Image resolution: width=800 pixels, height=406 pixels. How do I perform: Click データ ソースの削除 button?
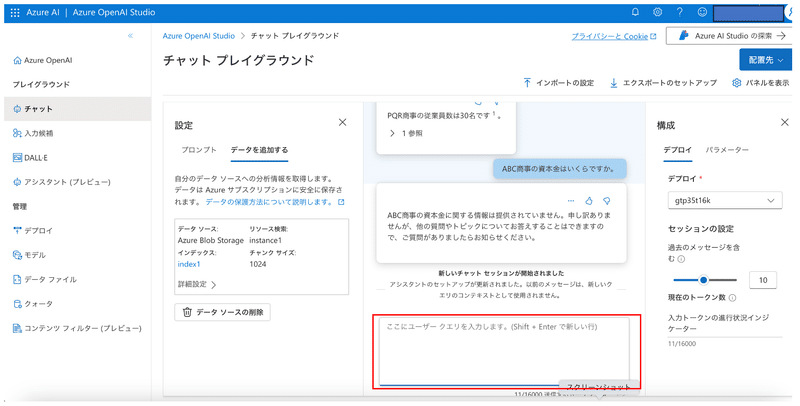pyautogui.click(x=222, y=312)
